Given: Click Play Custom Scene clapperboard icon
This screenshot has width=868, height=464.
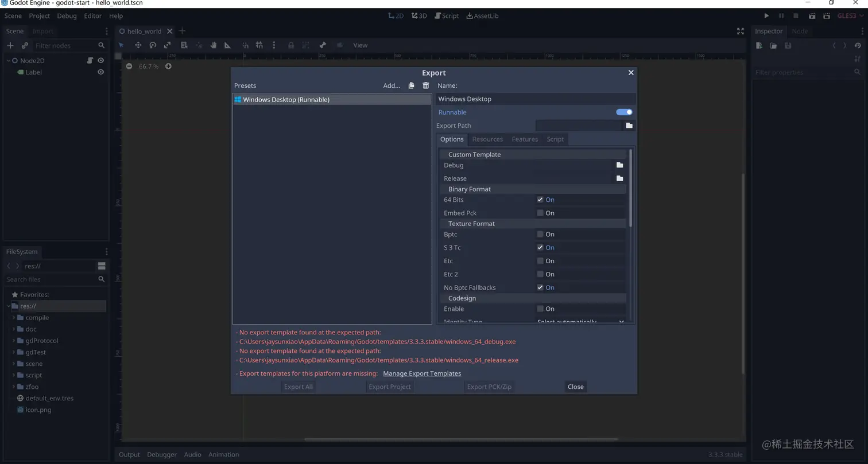Looking at the screenshot, I should coord(826,16).
